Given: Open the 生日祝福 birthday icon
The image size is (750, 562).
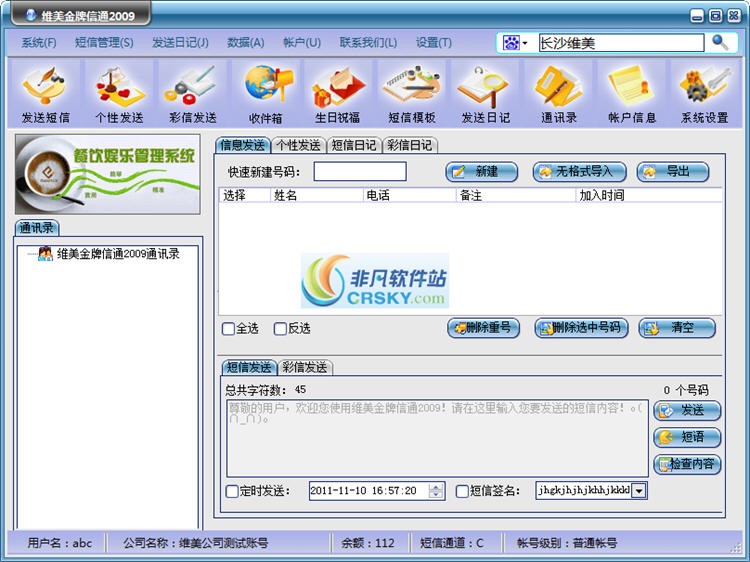Looking at the screenshot, I should (x=338, y=94).
